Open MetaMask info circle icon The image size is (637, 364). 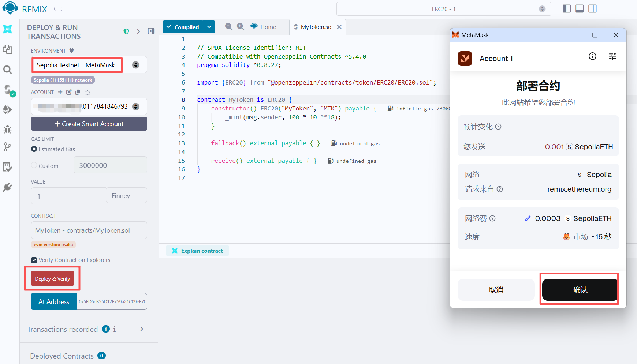pos(592,56)
